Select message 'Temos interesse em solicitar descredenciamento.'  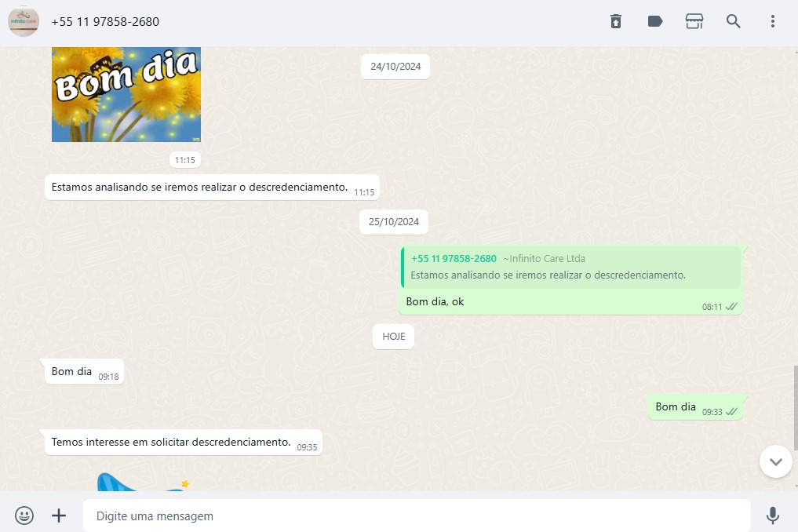coord(183,443)
